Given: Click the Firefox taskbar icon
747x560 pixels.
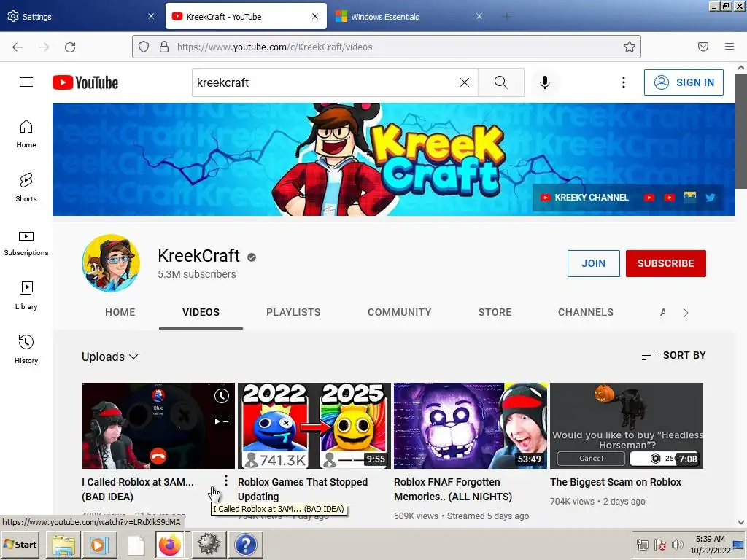Looking at the screenshot, I should click(x=170, y=545).
